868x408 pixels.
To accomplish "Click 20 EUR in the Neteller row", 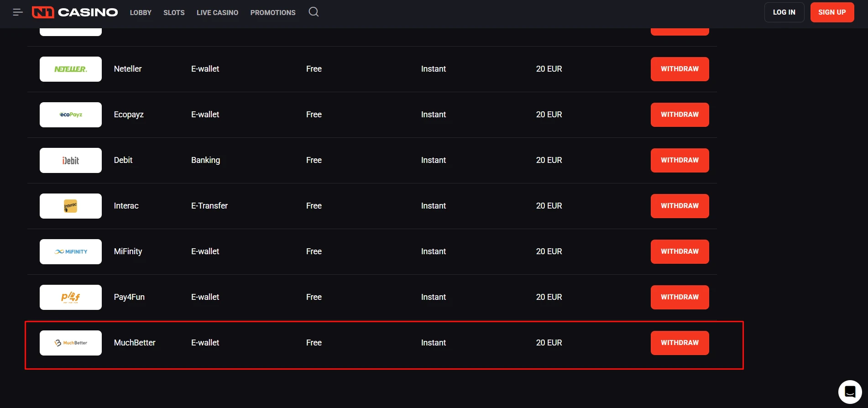I will 549,69.
